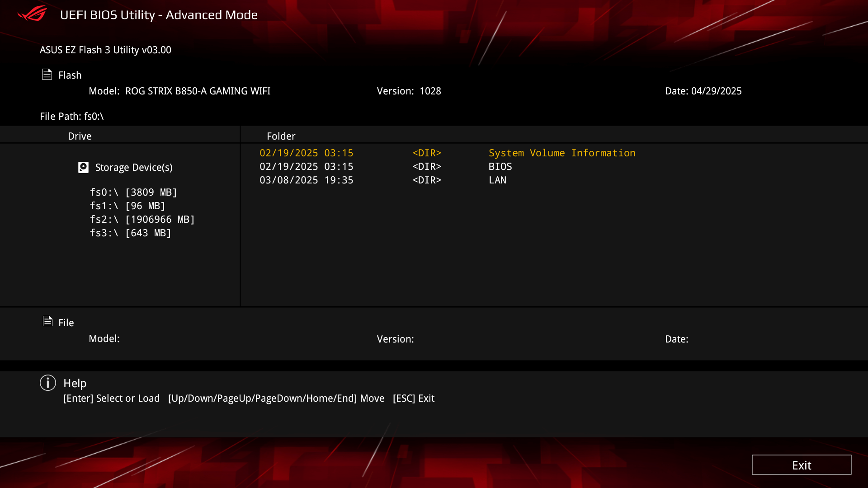Click the ROG logo icon
This screenshot has width=868, height=488.
pyautogui.click(x=32, y=14)
